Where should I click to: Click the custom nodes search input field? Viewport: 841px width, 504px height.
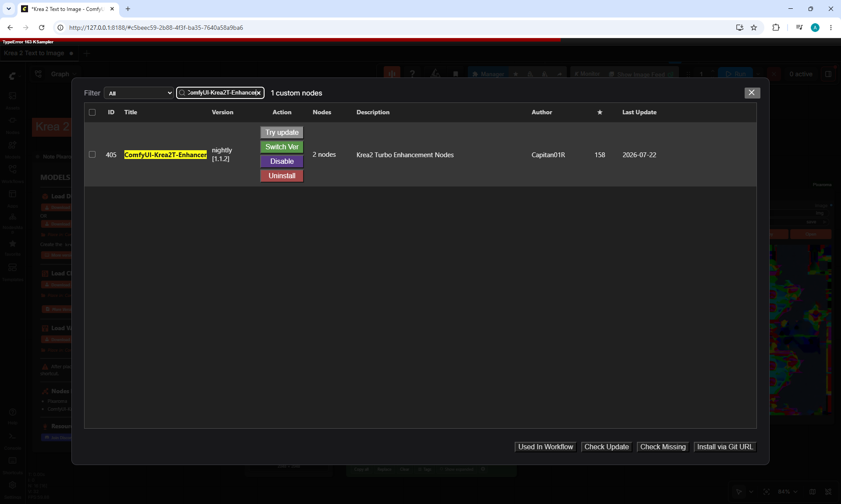click(220, 93)
